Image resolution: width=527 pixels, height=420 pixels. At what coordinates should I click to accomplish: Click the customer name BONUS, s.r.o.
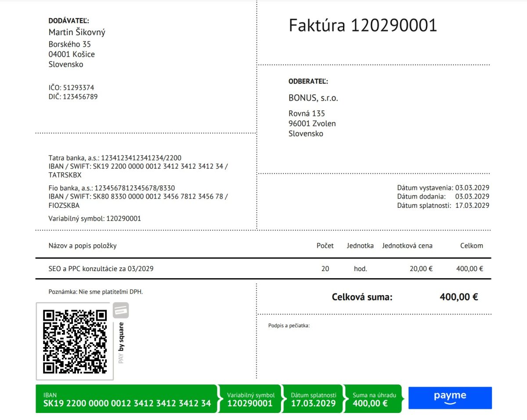tap(313, 98)
